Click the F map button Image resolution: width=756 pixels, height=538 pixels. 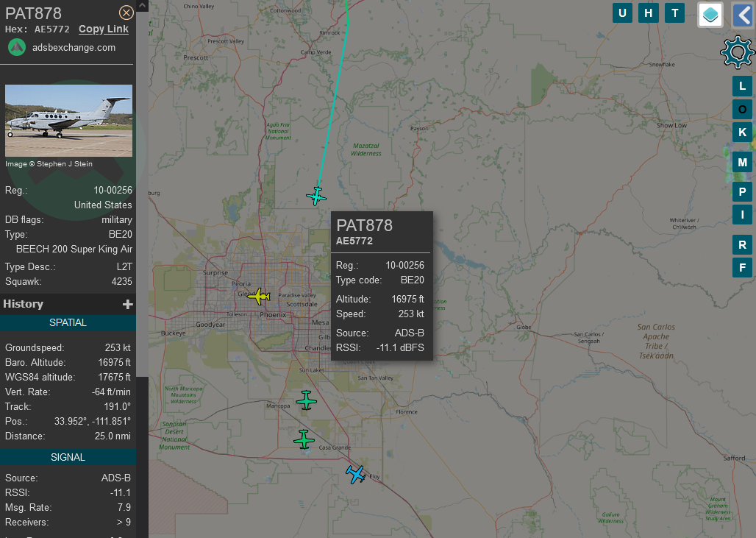point(743,268)
